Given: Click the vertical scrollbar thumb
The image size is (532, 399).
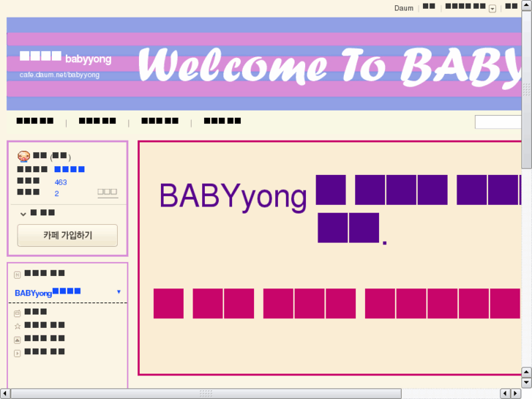Looking at the screenshot, I should point(526,89).
